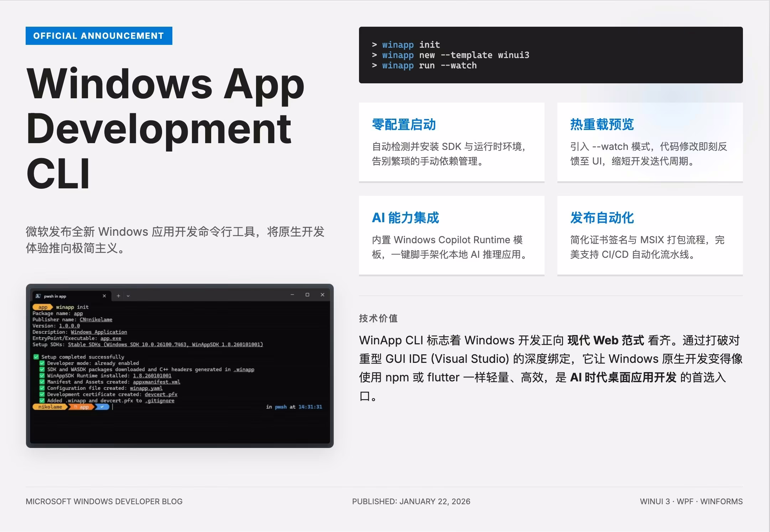Click the 'OFFICIAL ANNOUNCEMENT' blue badge

pyautogui.click(x=99, y=36)
